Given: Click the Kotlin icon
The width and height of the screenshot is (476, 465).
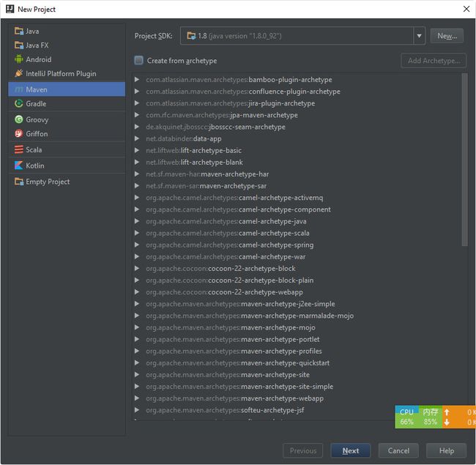Looking at the screenshot, I should pyautogui.click(x=19, y=165).
